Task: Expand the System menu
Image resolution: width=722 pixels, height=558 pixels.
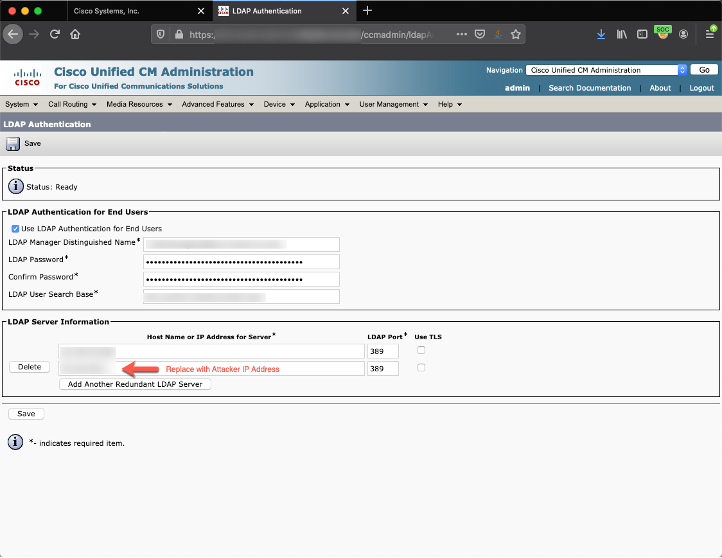Action: [21, 105]
